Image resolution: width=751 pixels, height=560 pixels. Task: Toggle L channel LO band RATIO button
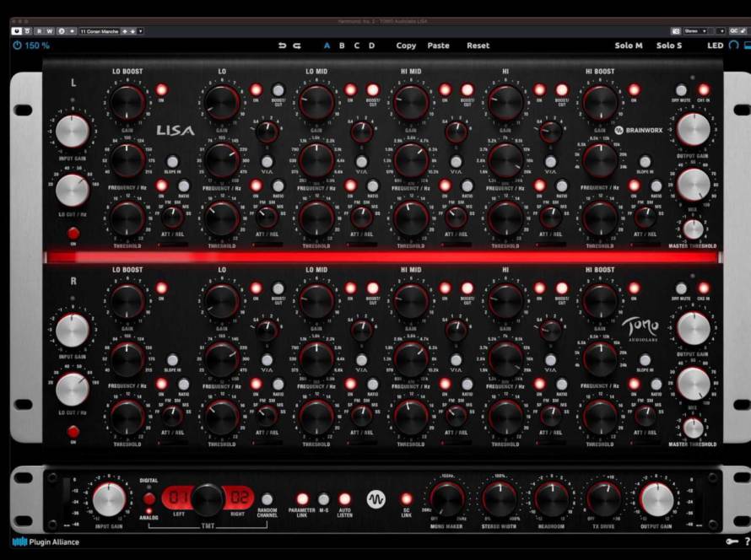pos(278,186)
